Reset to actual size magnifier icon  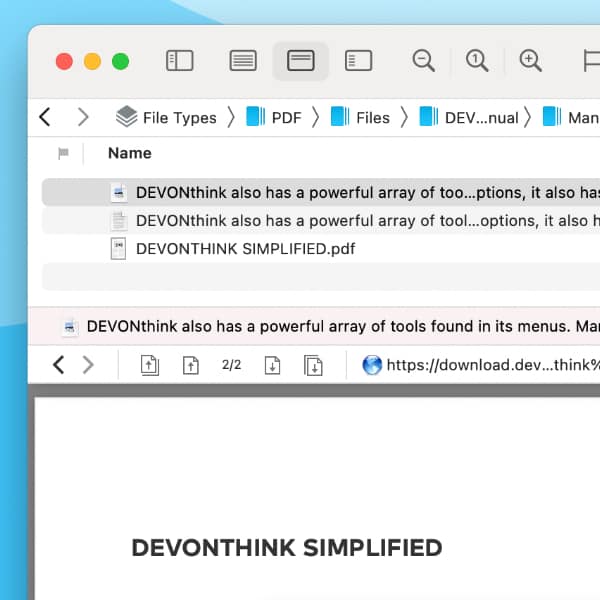coord(477,60)
